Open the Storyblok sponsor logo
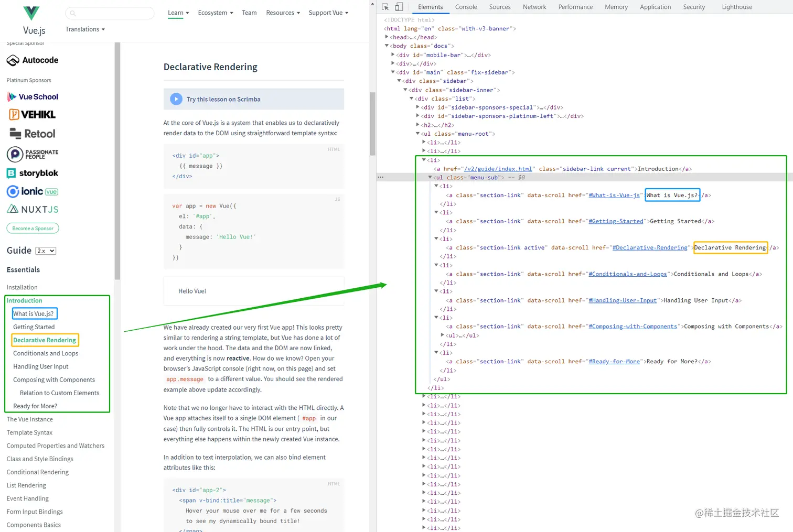The width and height of the screenshot is (793, 532). pos(33,173)
